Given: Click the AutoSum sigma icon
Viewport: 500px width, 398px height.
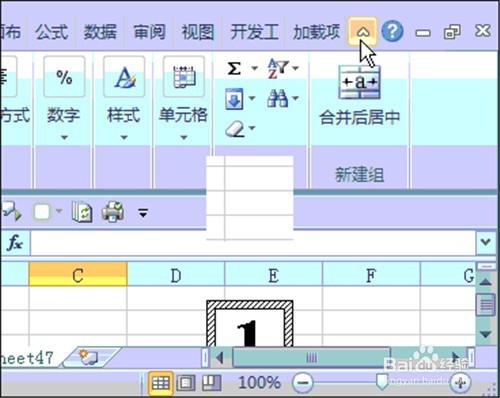Looking at the screenshot, I should [x=234, y=69].
